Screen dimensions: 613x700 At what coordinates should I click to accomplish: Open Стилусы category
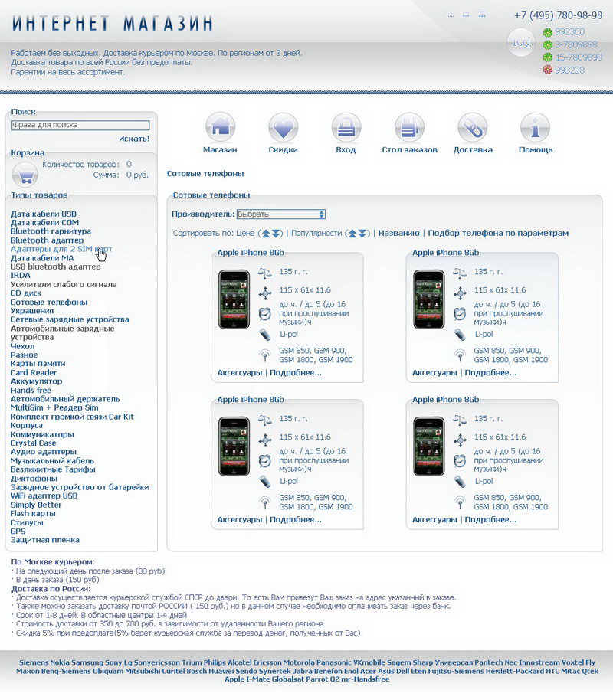pos(27,523)
